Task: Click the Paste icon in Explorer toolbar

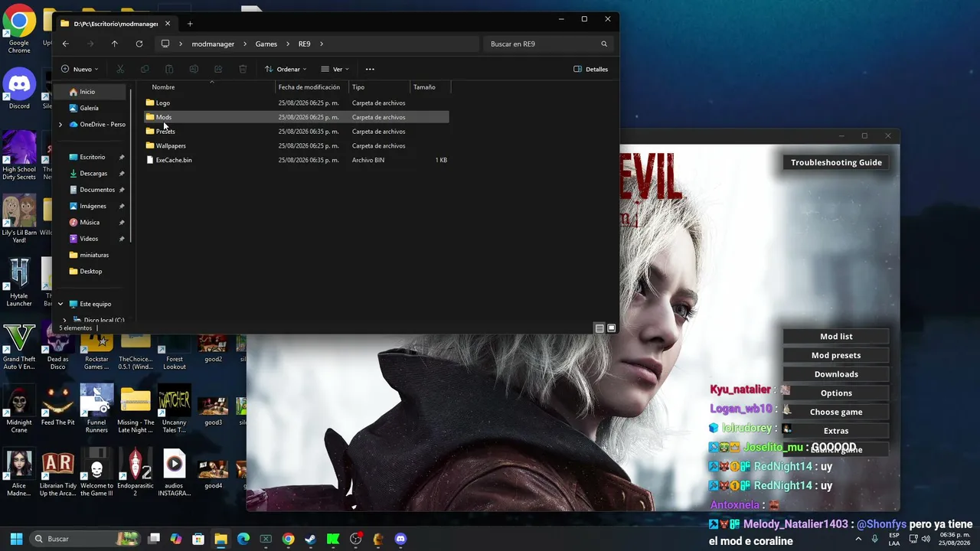Action: click(x=169, y=69)
